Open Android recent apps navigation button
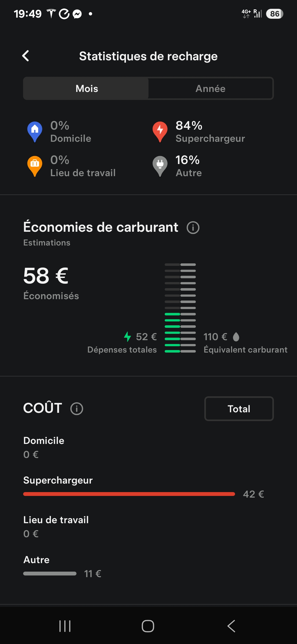This screenshot has width=297, height=644. 65,626
